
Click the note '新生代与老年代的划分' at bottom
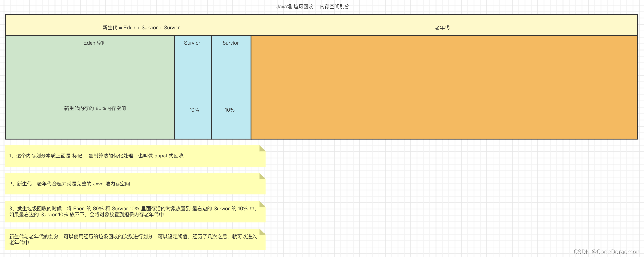pos(136,240)
